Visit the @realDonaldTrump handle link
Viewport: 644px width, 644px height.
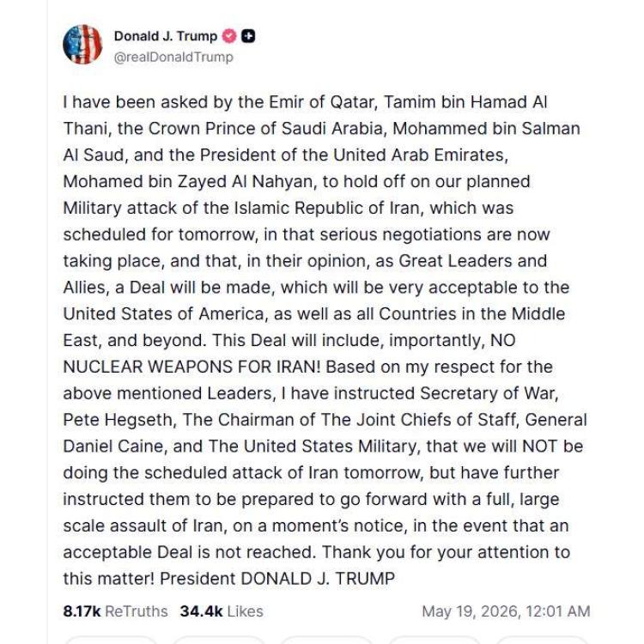(173, 57)
